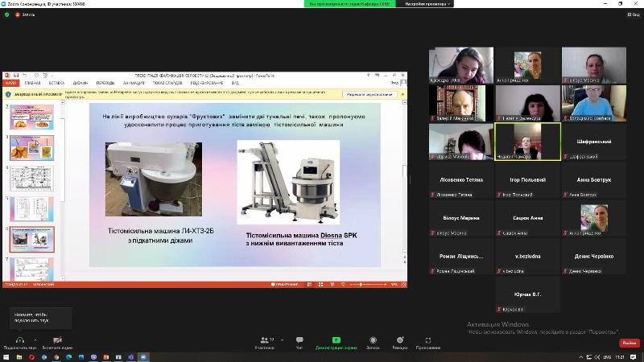Open the Windows notification center icon
The width and height of the screenshot is (644, 362).
point(633,357)
